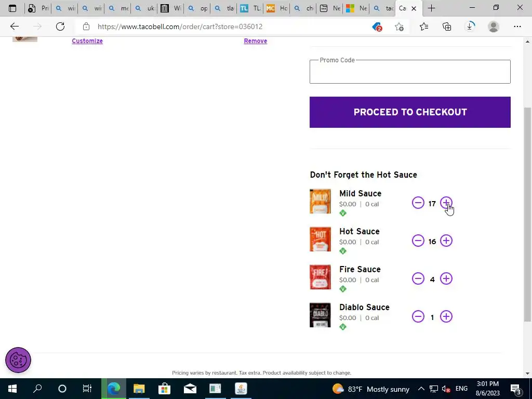Switch to the 'tac' search tab
Image resolution: width=532 pixels, height=399 pixels.
(x=383, y=8)
